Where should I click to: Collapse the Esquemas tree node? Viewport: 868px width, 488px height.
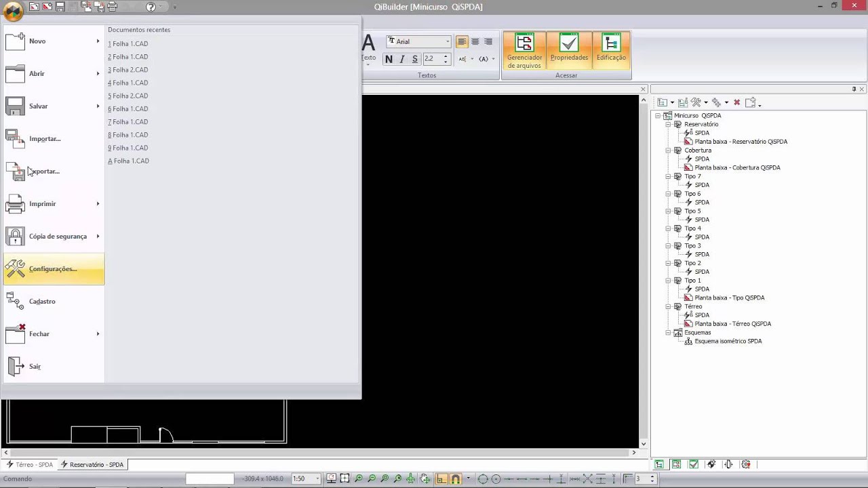click(x=668, y=333)
